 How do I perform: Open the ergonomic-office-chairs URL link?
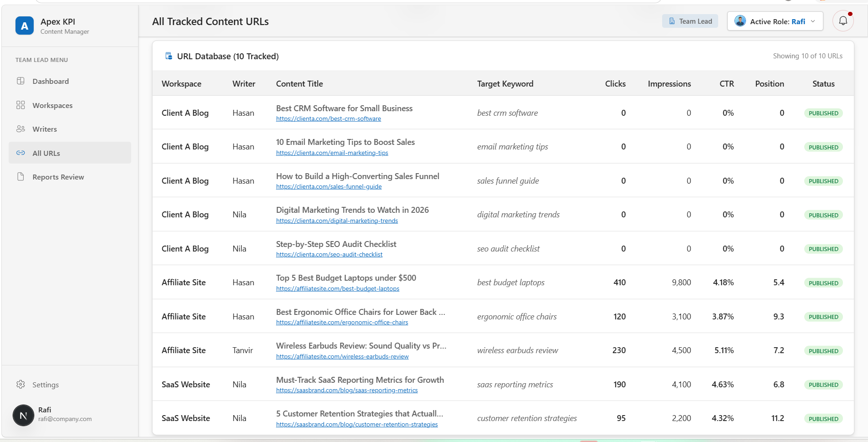pyautogui.click(x=342, y=323)
